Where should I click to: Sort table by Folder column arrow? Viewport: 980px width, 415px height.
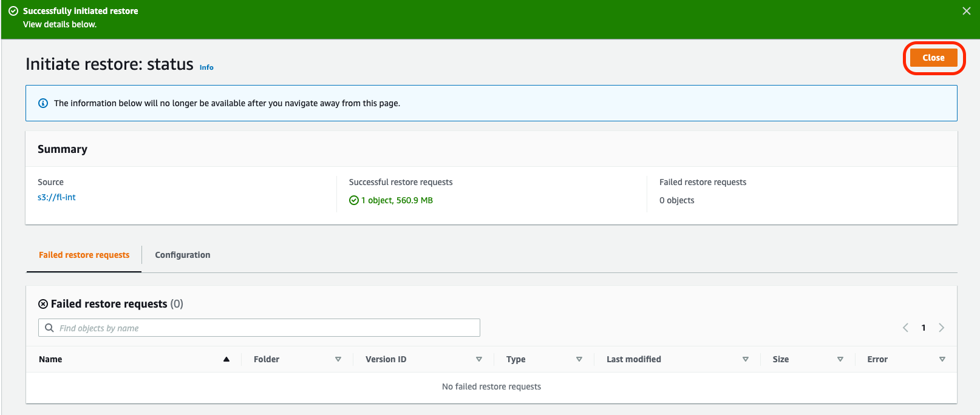pyautogui.click(x=338, y=359)
